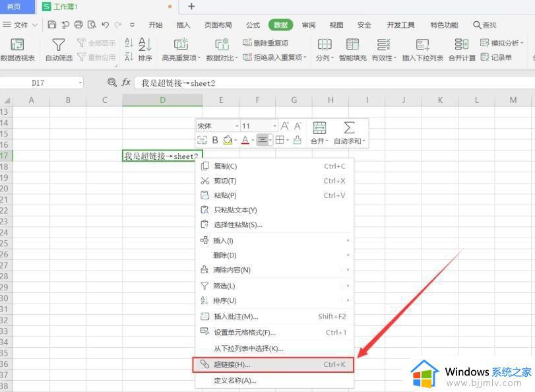
Task: Click 删除重复项 remove duplicates
Action: pyautogui.click(x=265, y=43)
